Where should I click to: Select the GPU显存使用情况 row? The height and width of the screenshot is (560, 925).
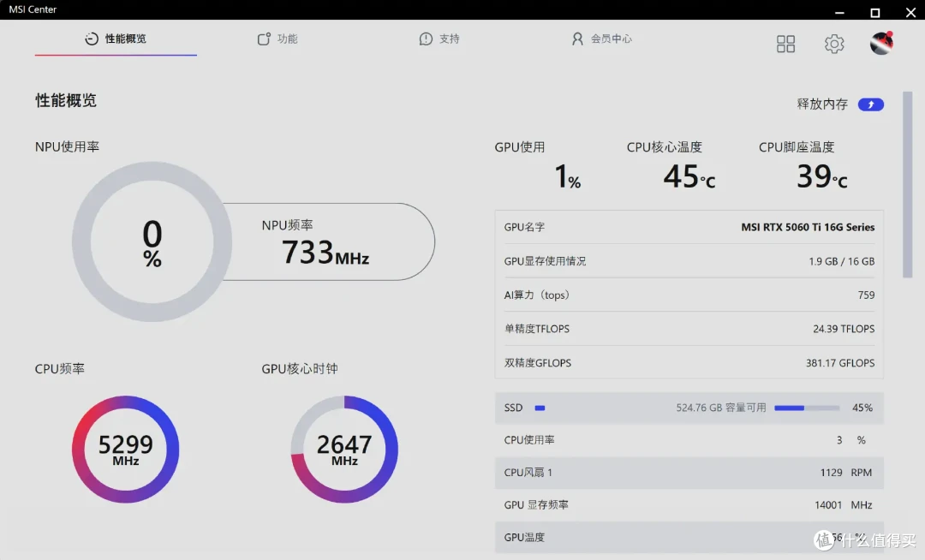tap(689, 261)
